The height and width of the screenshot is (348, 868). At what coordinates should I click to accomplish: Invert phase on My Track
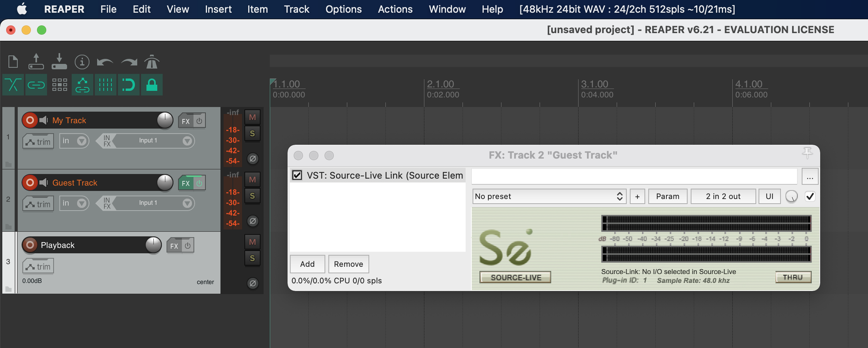tap(253, 159)
